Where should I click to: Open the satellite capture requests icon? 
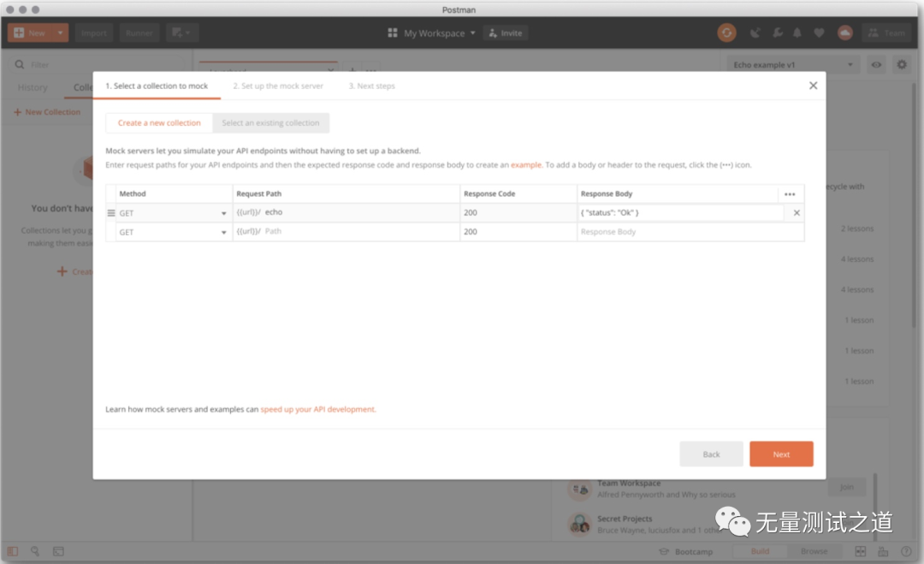(755, 33)
